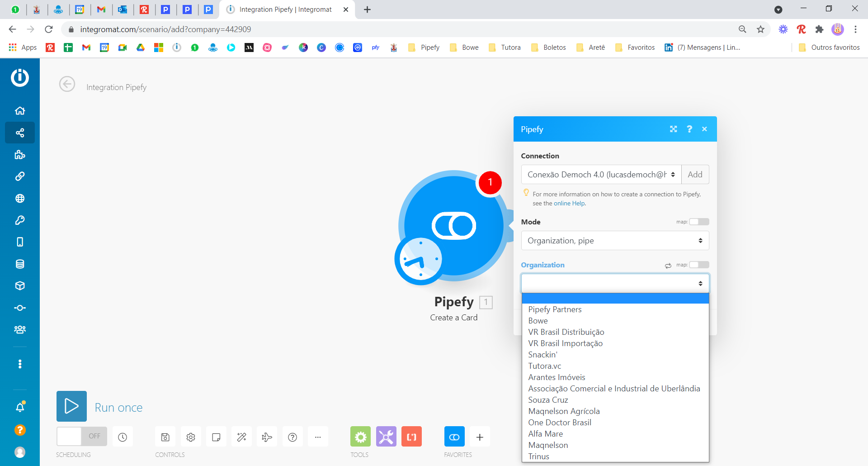Choose Arantes Imóveis option
The image size is (868, 466).
tap(615, 377)
